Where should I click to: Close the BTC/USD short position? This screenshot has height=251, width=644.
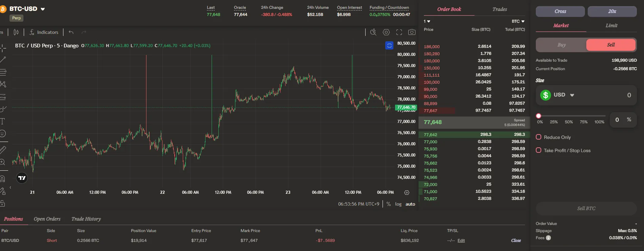click(516, 240)
